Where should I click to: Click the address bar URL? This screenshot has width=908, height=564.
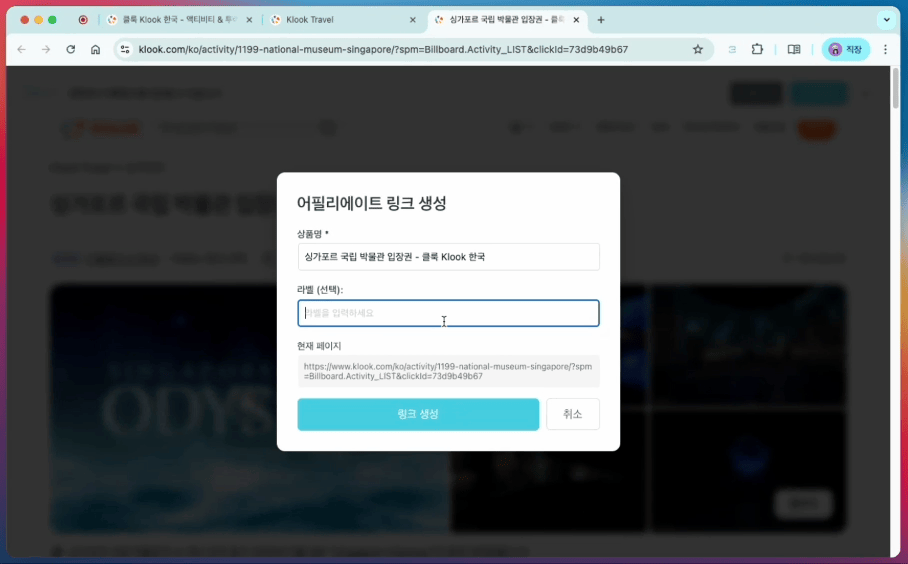click(383, 50)
